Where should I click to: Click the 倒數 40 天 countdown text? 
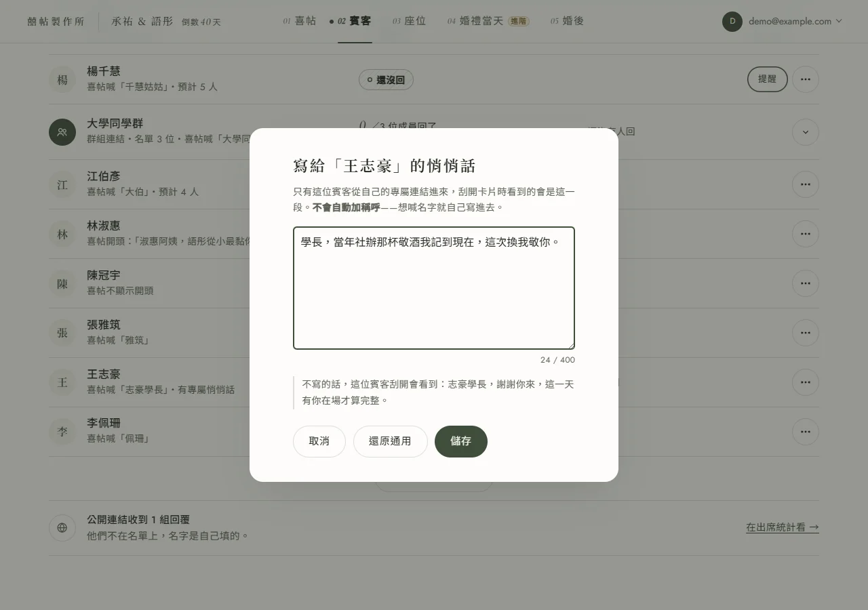[201, 22]
